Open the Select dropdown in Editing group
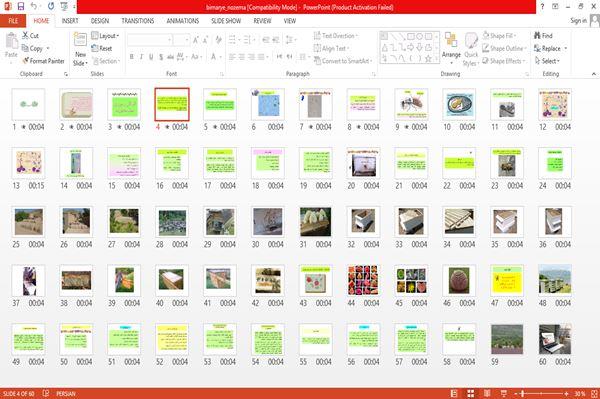Screen dimensions: 600x399 point(547,61)
